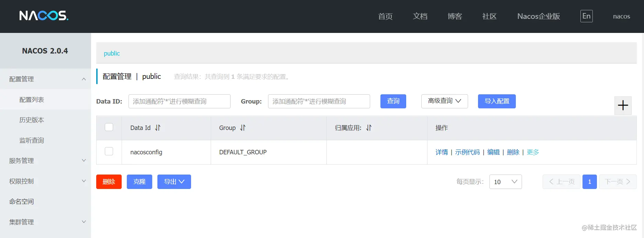Viewport: 644px width, 238px height.
Task: Open 示例代码 for nacosconfig
Action: [467, 152]
